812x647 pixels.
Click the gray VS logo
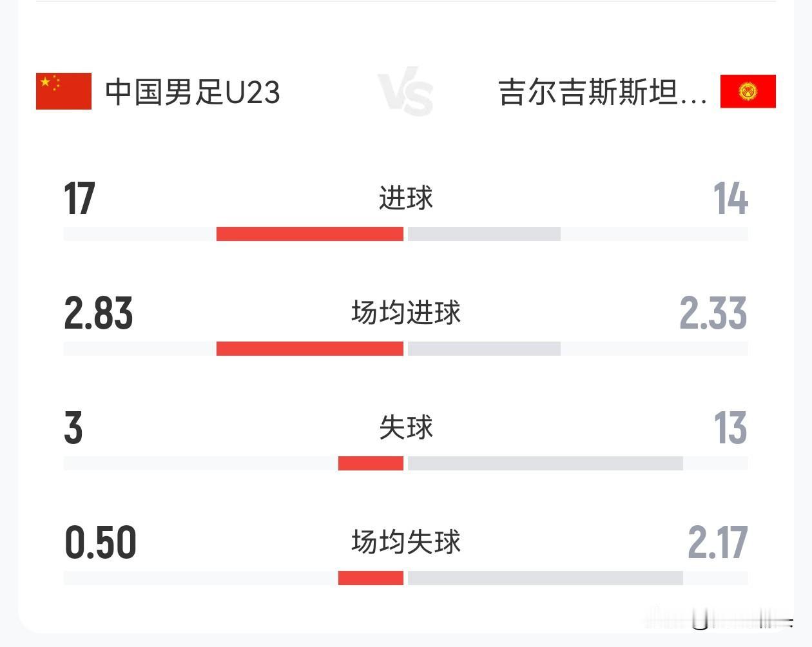(x=405, y=92)
